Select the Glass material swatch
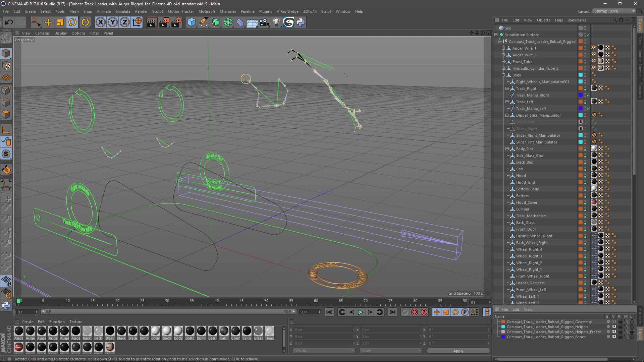The image size is (644, 362). tap(258, 332)
